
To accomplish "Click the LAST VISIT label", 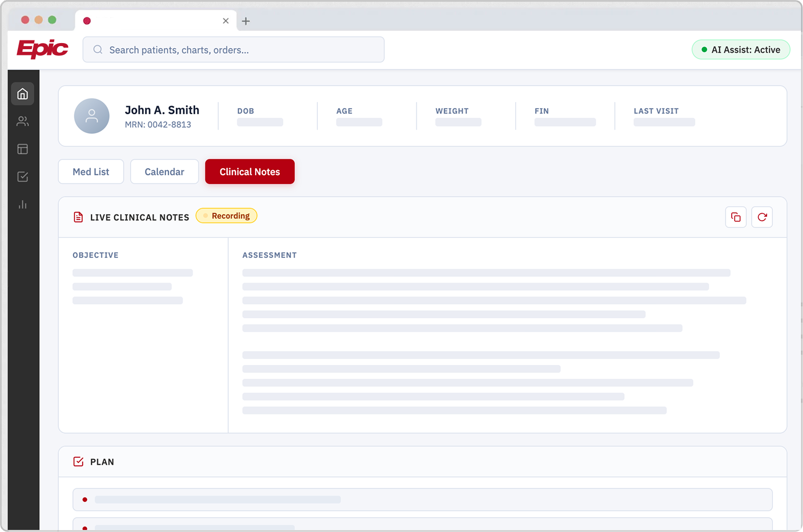I will [656, 111].
